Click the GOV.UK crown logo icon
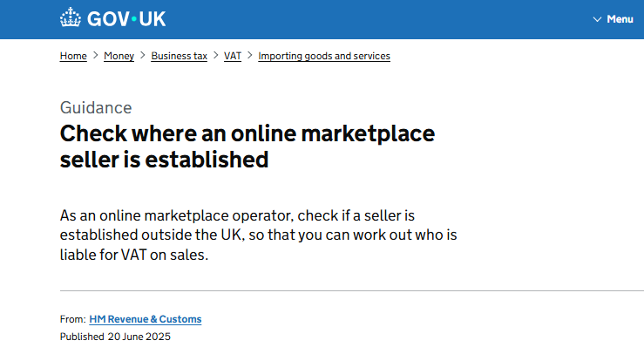 [71, 18]
